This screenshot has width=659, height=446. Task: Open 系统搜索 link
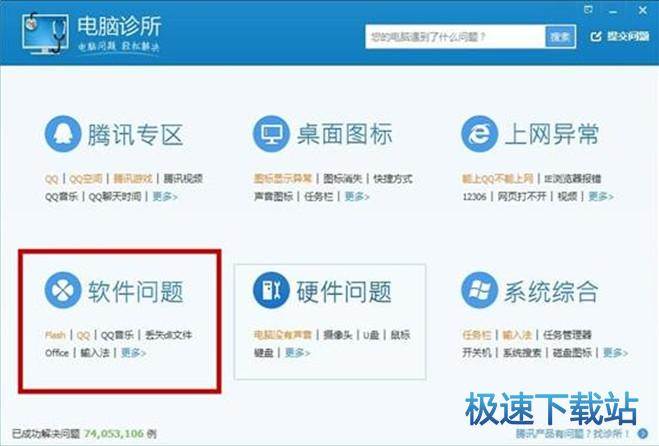[522, 353]
